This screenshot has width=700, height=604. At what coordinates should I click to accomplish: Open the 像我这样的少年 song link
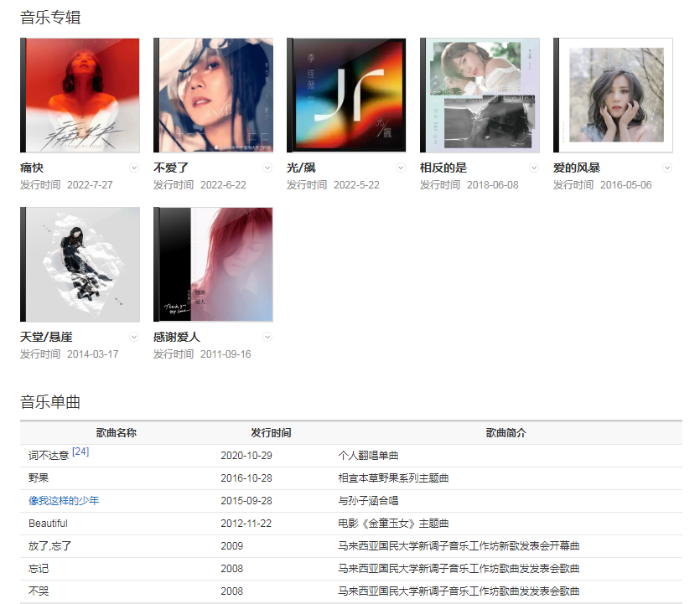coord(64,501)
